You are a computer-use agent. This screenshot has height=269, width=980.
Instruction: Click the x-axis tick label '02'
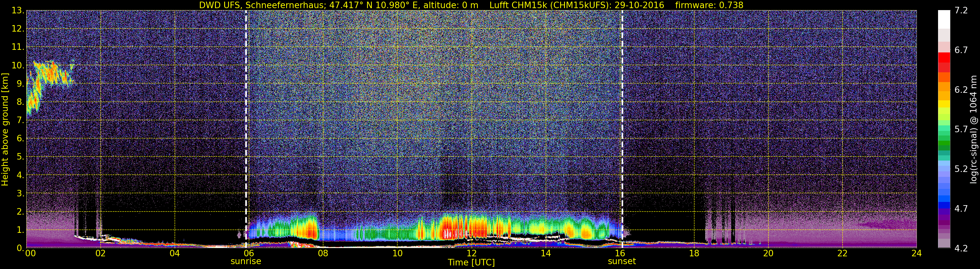(x=100, y=253)
